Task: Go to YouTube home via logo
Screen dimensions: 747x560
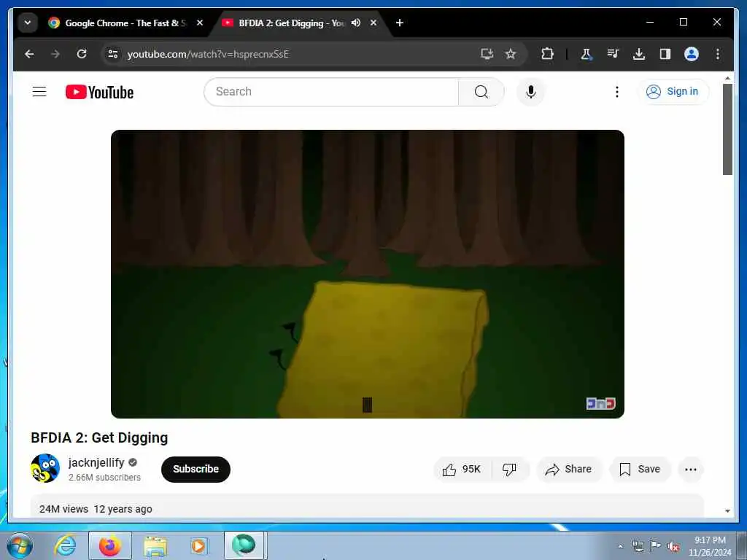Action: tap(99, 92)
